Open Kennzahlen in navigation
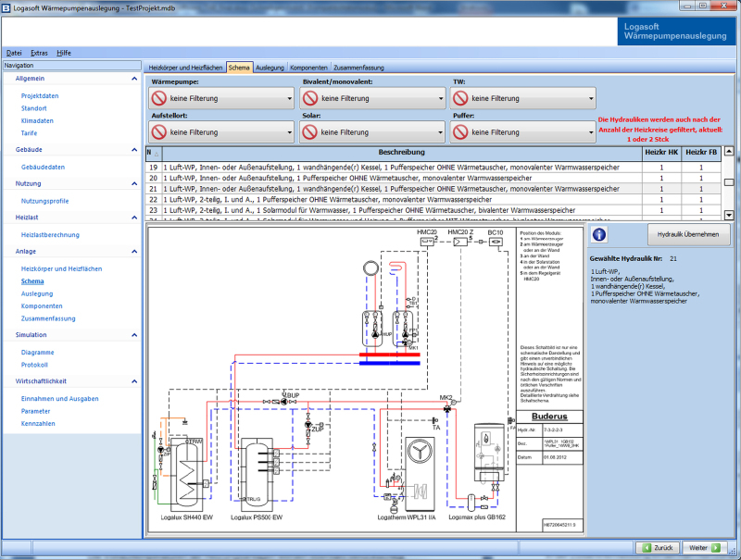This screenshot has height=560, width=741. pyautogui.click(x=38, y=424)
